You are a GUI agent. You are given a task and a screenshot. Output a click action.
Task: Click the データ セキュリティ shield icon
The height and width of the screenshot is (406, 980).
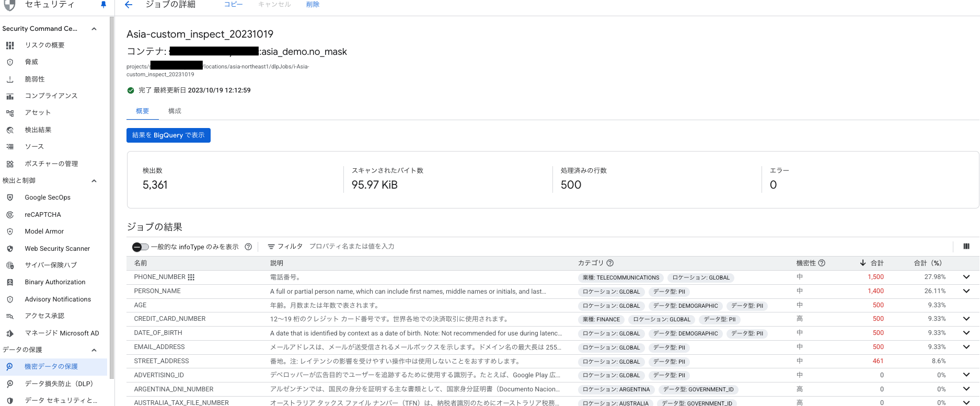click(x=10, y=401)
